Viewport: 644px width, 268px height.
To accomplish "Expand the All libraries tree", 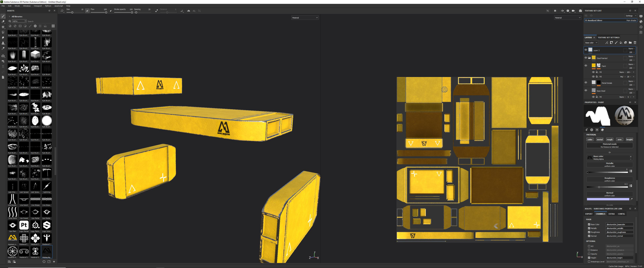I will click(10, 16).
